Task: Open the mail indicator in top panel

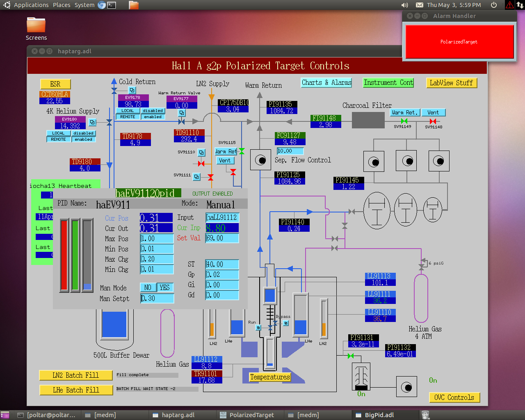Action: pyautogui.click(x=420, y=5)
